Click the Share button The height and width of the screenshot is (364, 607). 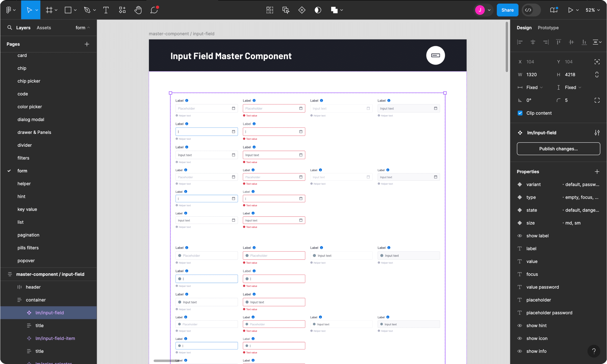(x=507, y=10)
